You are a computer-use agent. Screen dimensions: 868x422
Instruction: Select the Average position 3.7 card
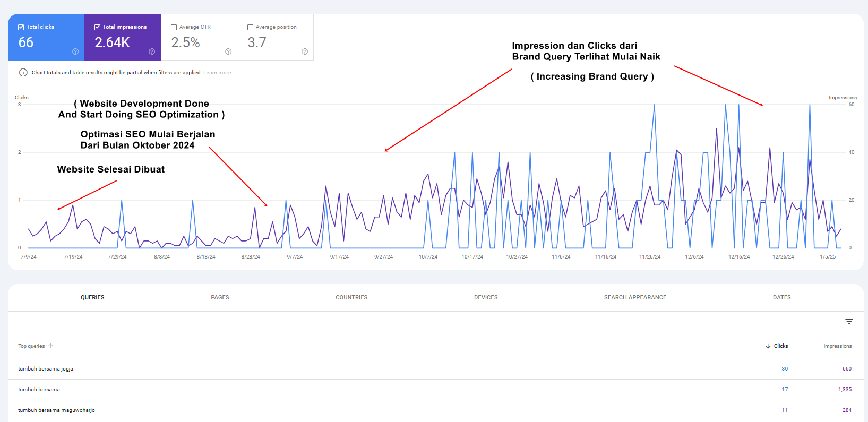click(276, 37)
